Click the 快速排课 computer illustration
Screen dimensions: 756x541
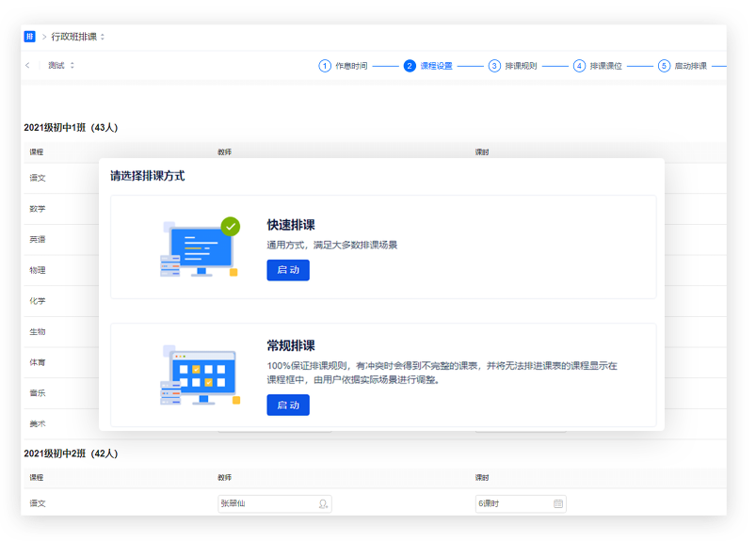[200, 247]
